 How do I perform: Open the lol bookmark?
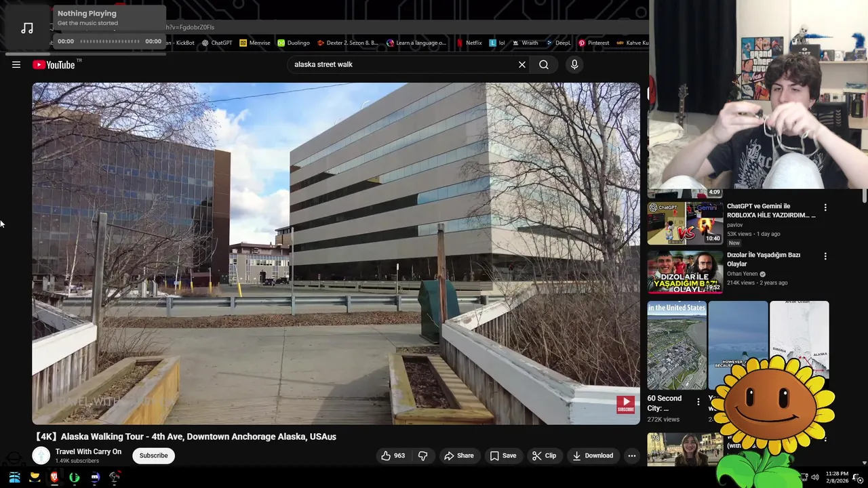pyautogui.click(x=498, y=43)
